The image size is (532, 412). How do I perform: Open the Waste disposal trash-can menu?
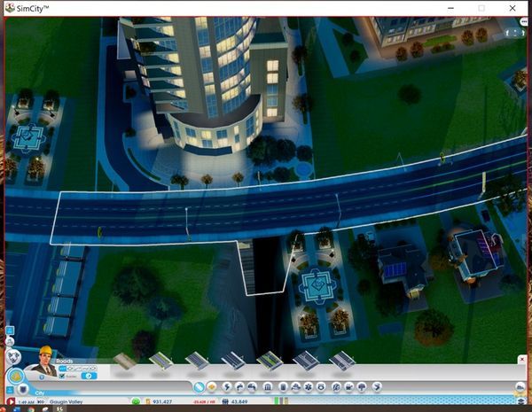point(283,387)
